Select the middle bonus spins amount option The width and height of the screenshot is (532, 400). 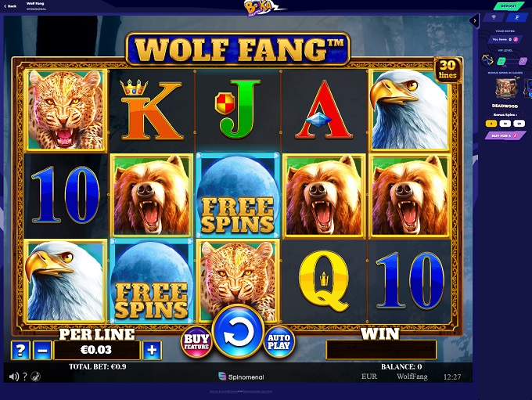tap(505, 124)
